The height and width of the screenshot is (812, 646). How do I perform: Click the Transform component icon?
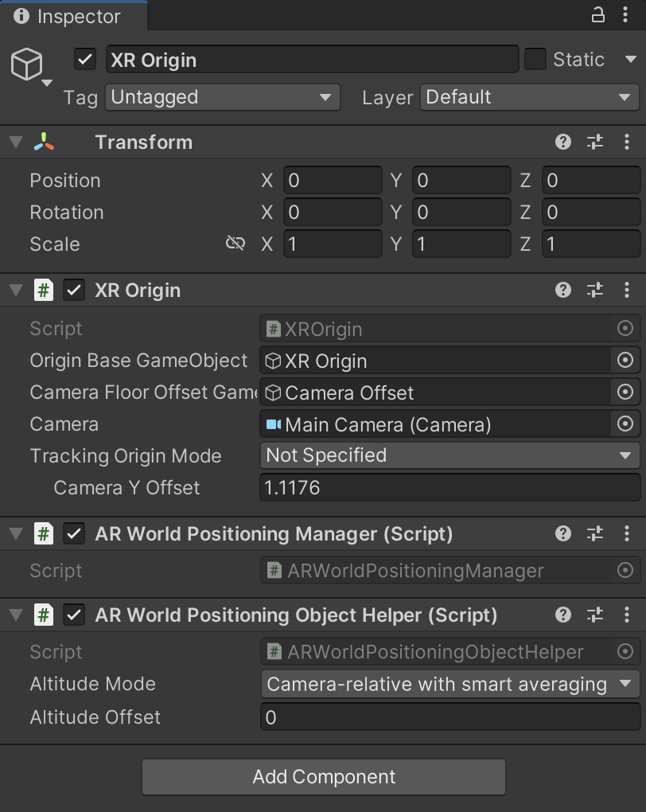pyautogui.click(x=44, y=142)
